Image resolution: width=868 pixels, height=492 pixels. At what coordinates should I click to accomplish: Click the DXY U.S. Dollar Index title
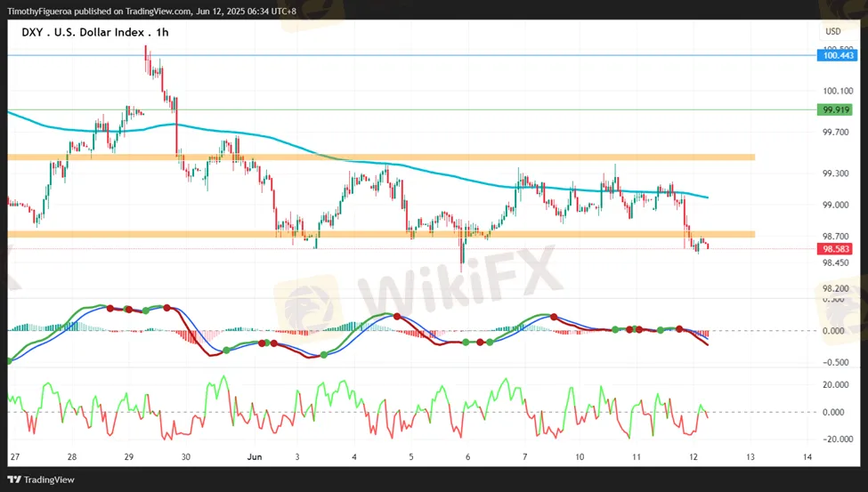coord(94,32)
